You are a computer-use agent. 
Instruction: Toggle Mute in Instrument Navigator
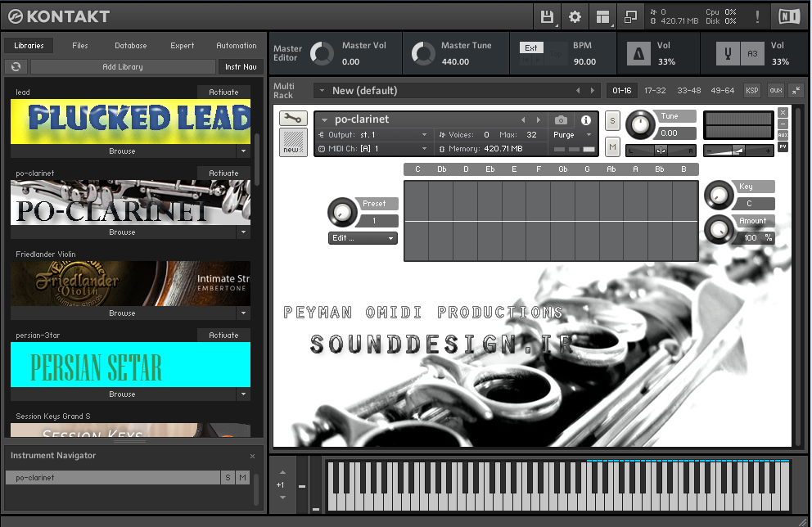[243, 478]
